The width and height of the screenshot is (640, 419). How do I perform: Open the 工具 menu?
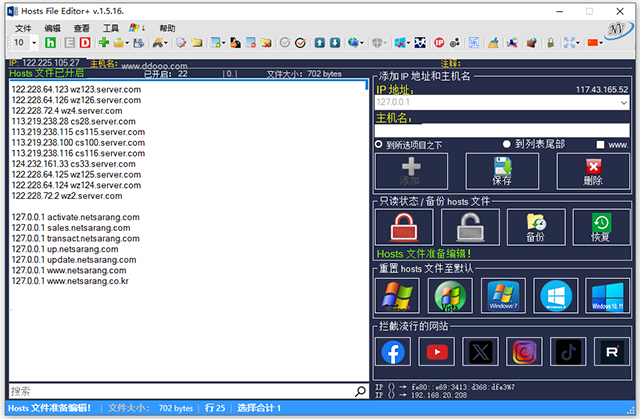[111, 28]
